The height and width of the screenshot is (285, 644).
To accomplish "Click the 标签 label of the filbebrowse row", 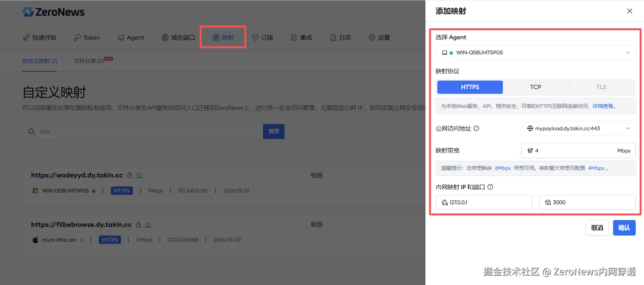I will (x=317, y=224).
